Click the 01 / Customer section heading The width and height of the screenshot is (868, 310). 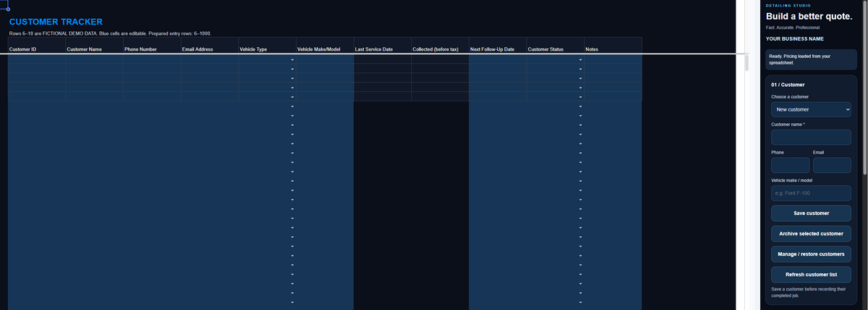coord(788,85)
